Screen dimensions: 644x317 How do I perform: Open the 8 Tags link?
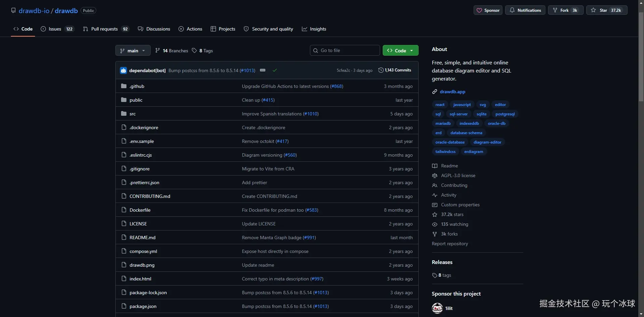coord(203,51)
